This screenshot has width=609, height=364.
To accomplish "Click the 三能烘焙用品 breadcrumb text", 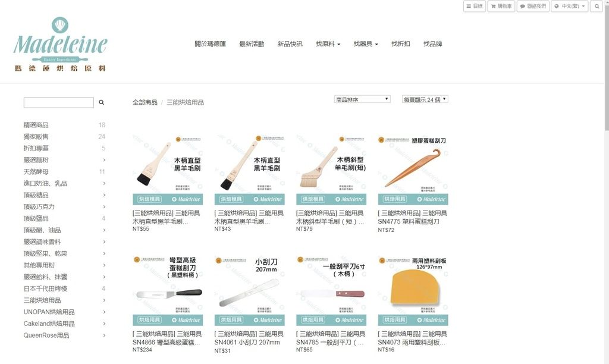I will tap(186, 102).
